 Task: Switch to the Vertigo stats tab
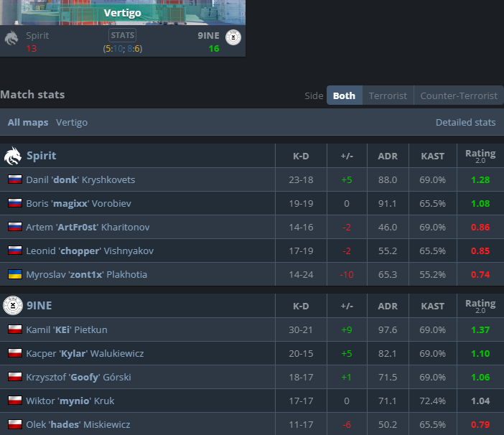[72, 123]
